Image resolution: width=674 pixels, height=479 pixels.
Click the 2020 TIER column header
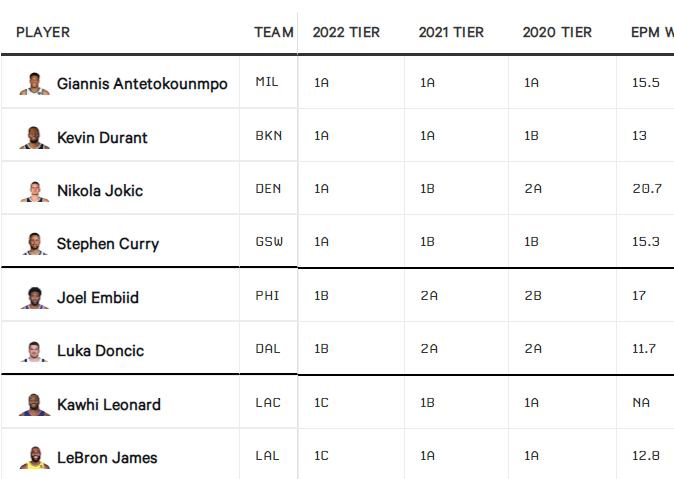coord(557,32)
